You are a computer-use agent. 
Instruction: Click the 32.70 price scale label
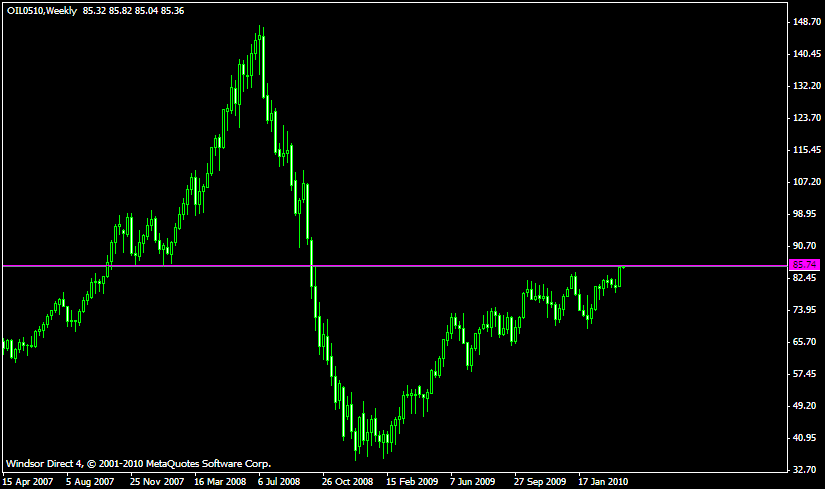coord(805,469)
